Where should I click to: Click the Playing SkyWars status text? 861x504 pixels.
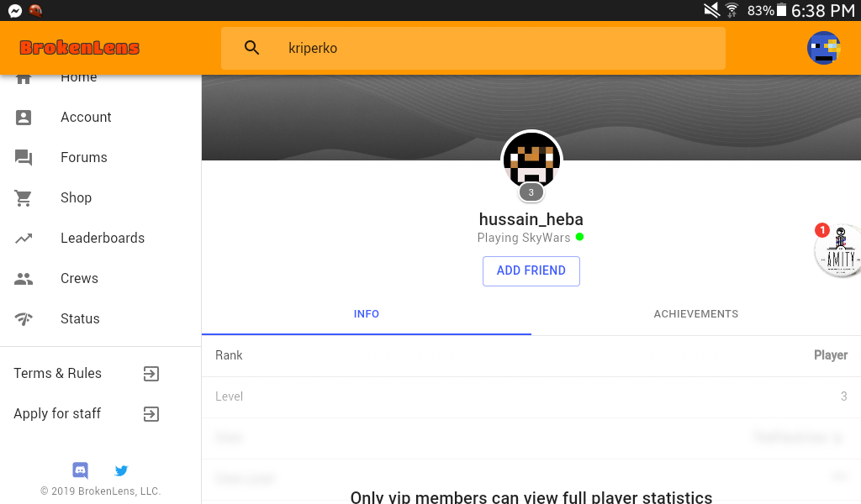click(524, 238)
